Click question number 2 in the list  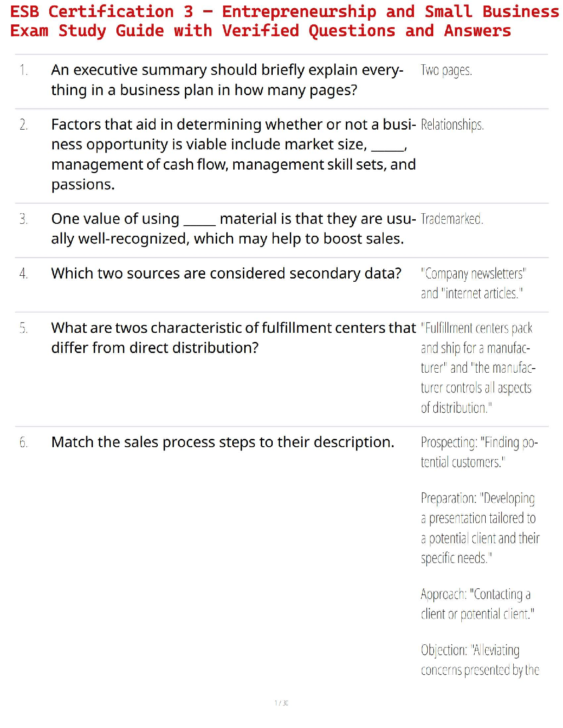[x=24, y=125]
